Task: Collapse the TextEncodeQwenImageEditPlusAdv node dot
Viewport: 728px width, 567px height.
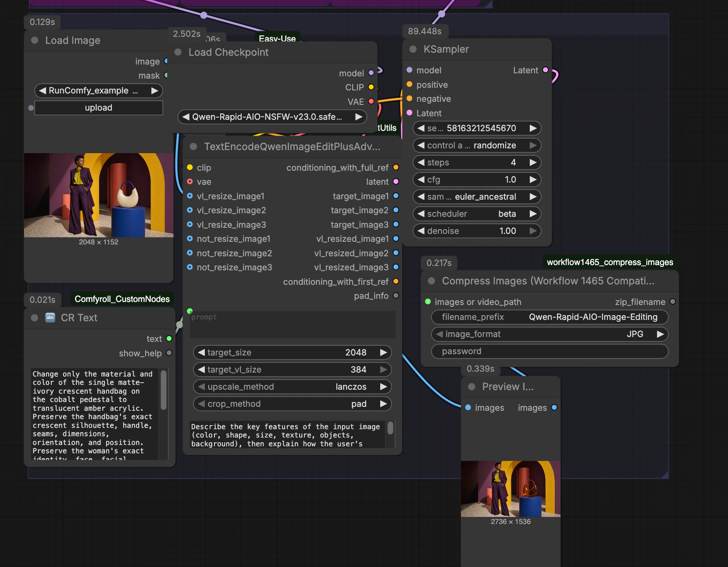Action: (x=193, y=147)
